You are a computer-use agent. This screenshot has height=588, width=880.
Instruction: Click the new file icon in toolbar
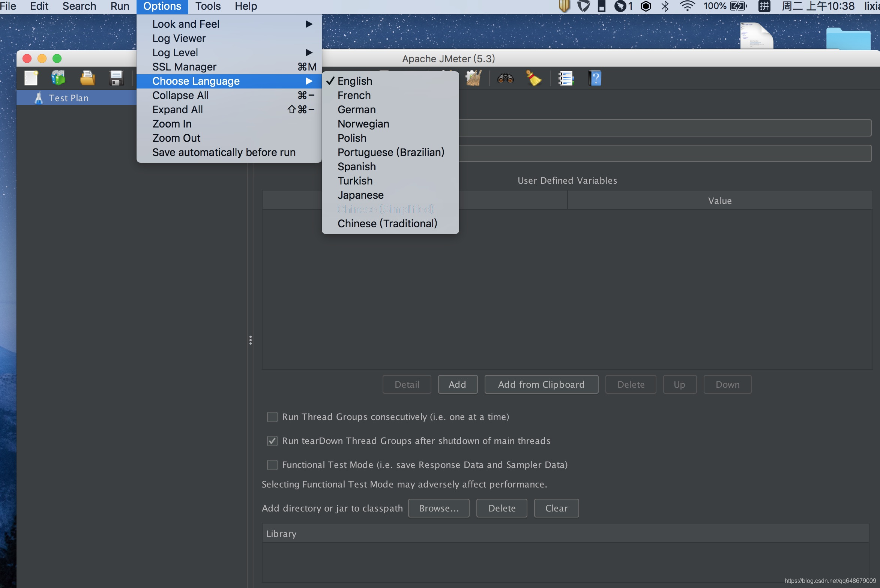tap(30, 79)
